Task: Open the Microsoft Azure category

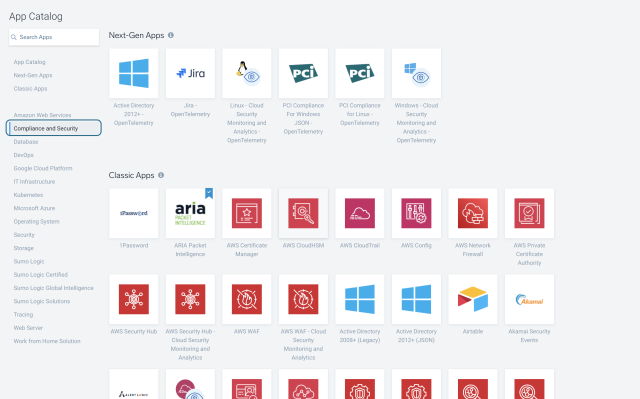Action: (x=34, y=208)
